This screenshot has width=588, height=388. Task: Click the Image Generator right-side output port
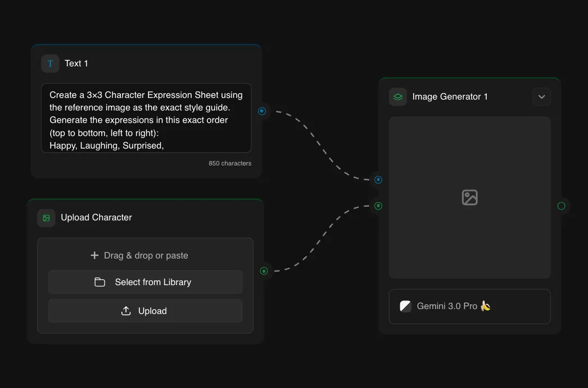click(x=561, y=206)
